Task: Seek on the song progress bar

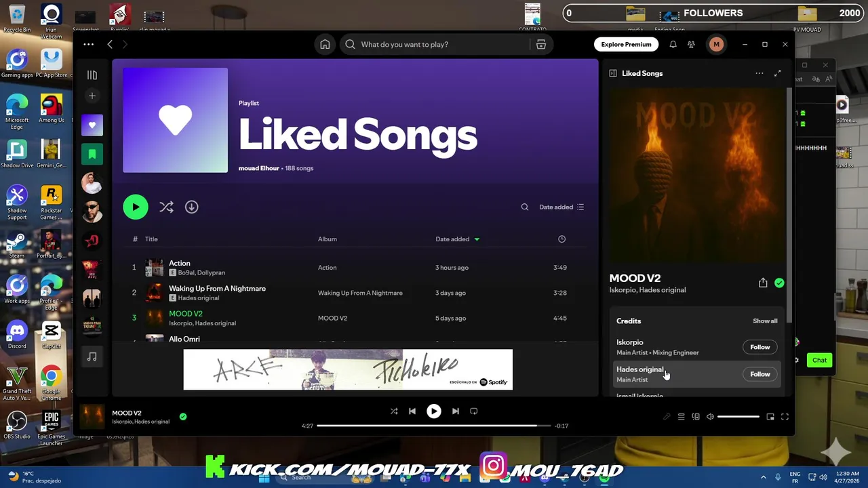Action: click(x=433, y=426)
